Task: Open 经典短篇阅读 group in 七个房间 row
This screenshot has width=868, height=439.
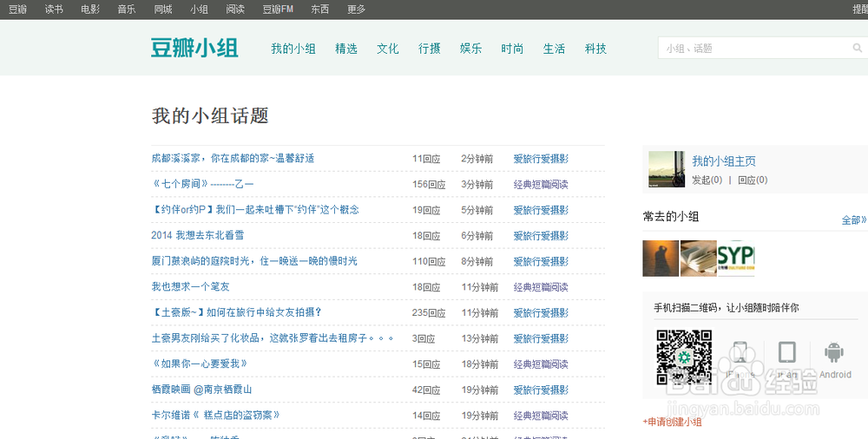Action: [541, 184]
